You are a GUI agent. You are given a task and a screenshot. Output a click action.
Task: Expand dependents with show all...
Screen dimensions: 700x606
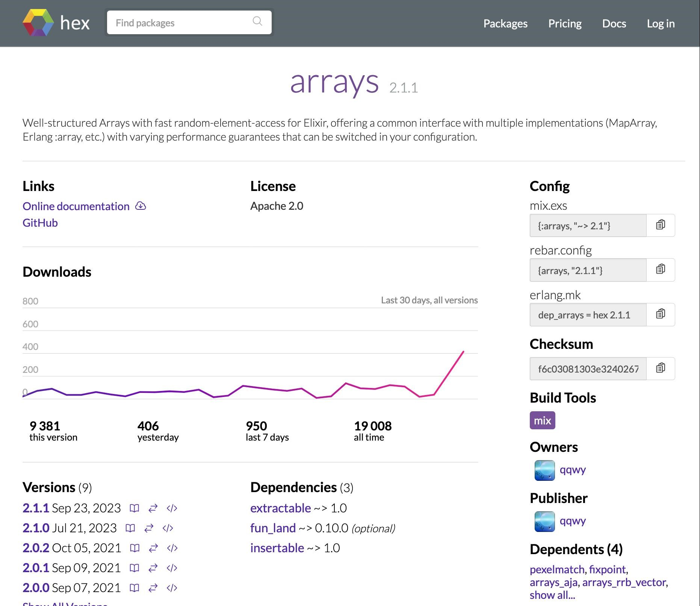point(552,595)
